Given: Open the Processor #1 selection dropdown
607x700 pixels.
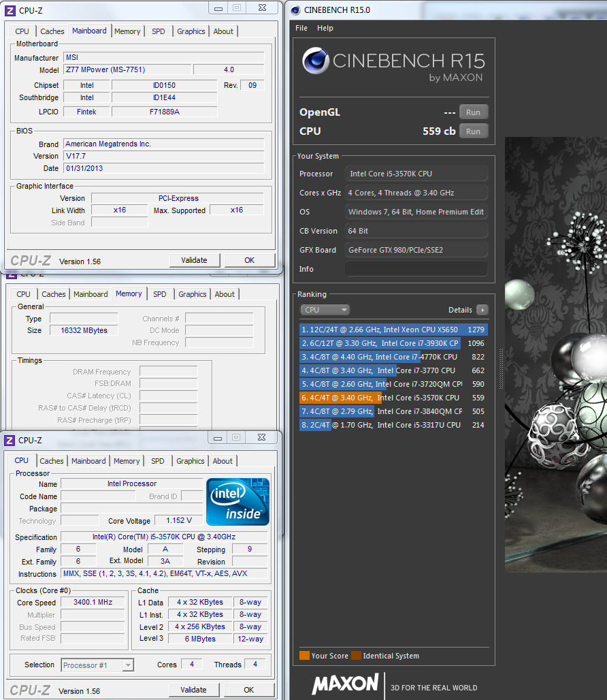Looking at the screenshot, I should [x=97, y=665].
